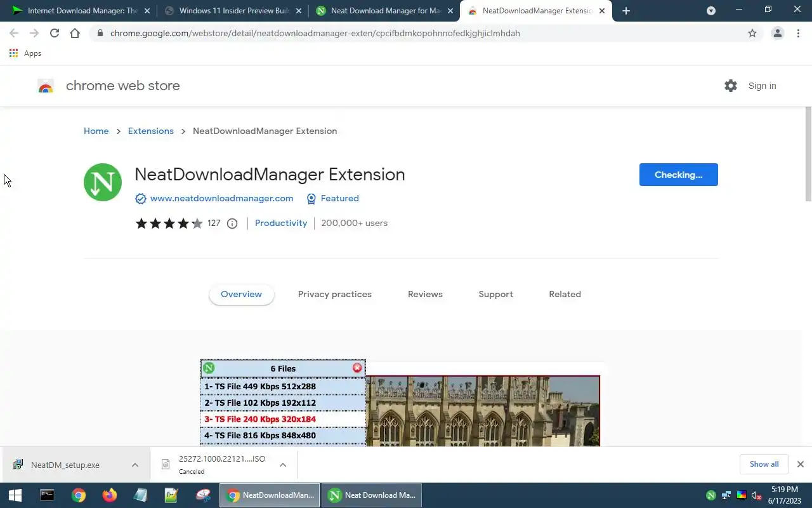812x508 pixels.
Task: Open the Apps bookmarks shortcut
Action: point(25,53)
